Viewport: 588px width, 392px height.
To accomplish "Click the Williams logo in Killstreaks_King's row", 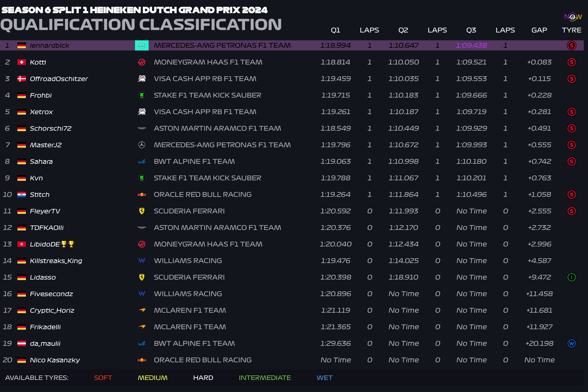I will [142, 260].
